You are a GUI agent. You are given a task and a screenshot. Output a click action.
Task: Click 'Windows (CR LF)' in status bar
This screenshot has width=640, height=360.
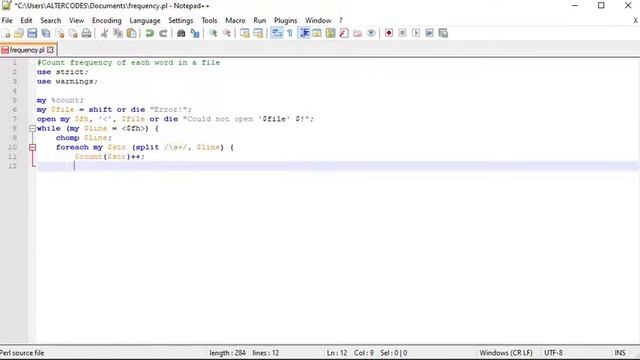506,353
